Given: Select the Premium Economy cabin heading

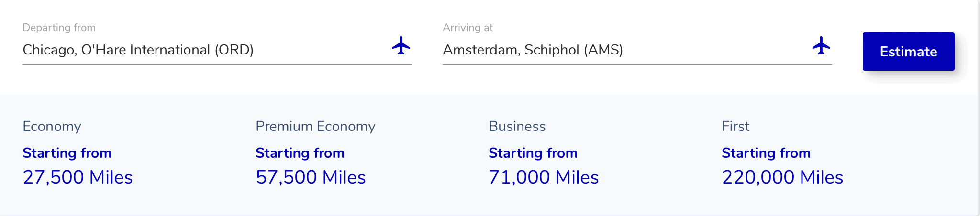Looking at the screenshot, I should click(x=315, y=126).
